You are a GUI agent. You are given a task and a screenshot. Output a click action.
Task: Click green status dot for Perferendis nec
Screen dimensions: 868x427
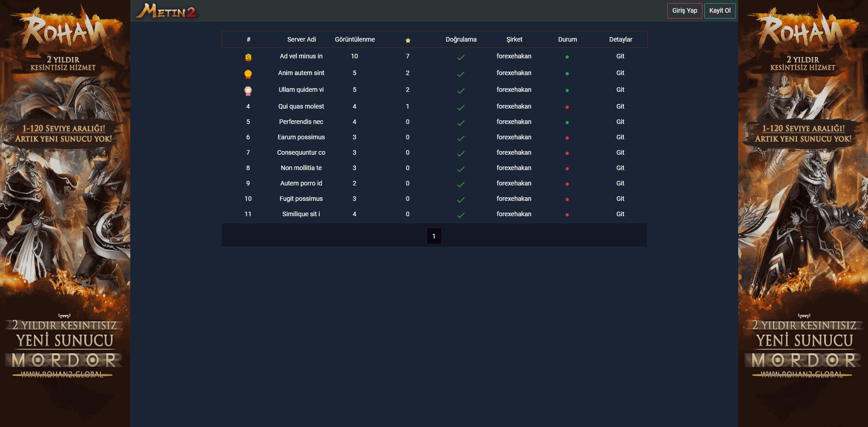pyautogui.click(x=567, y=123)
